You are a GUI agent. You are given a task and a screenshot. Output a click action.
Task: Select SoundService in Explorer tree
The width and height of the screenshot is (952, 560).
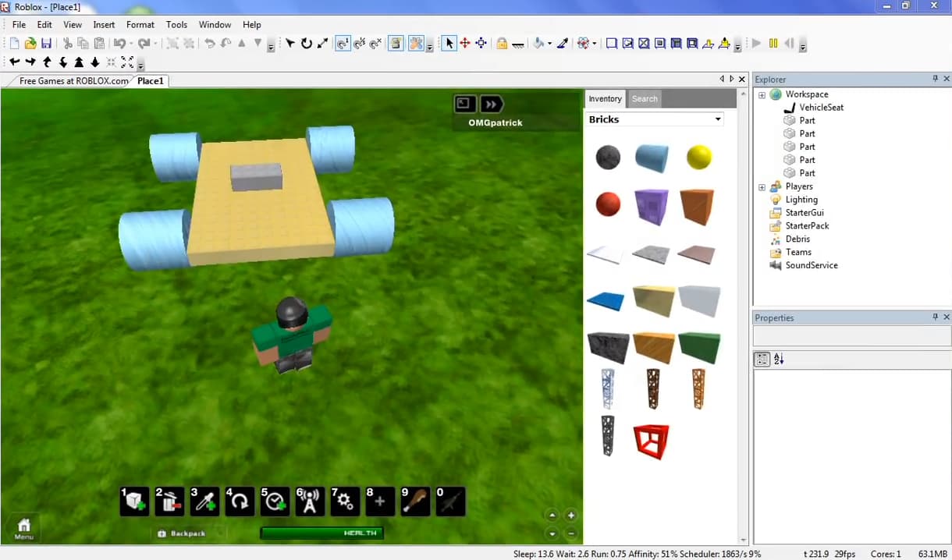pos(812,265)
